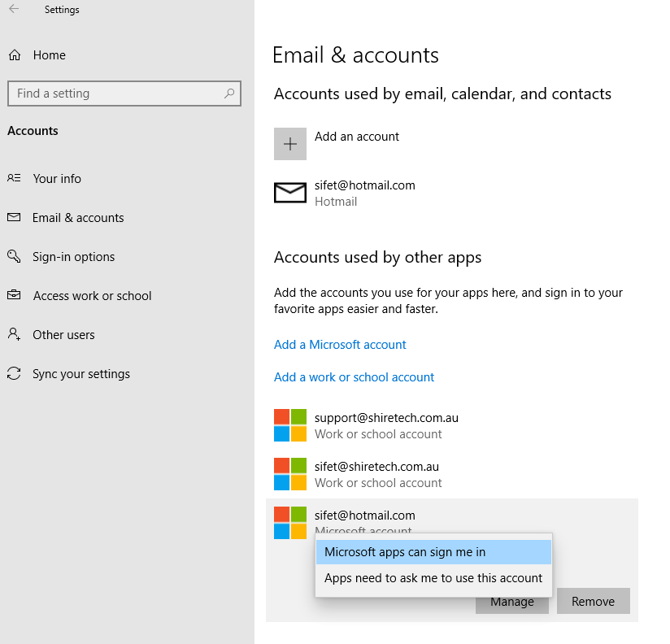Click the key icon for Sign-in options
The width and height of the screenshot is (670, 644).
tap(14, 256)
